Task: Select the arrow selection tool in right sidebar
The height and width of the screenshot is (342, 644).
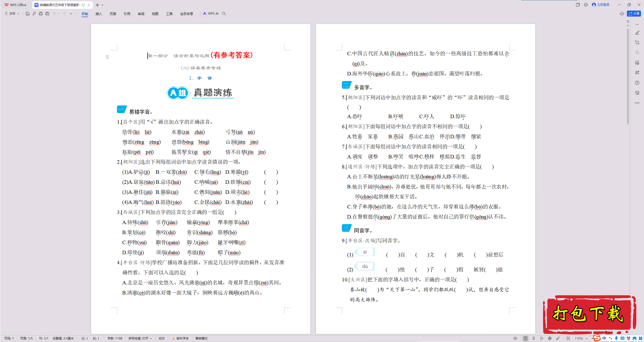Action: tap(637, 42)
